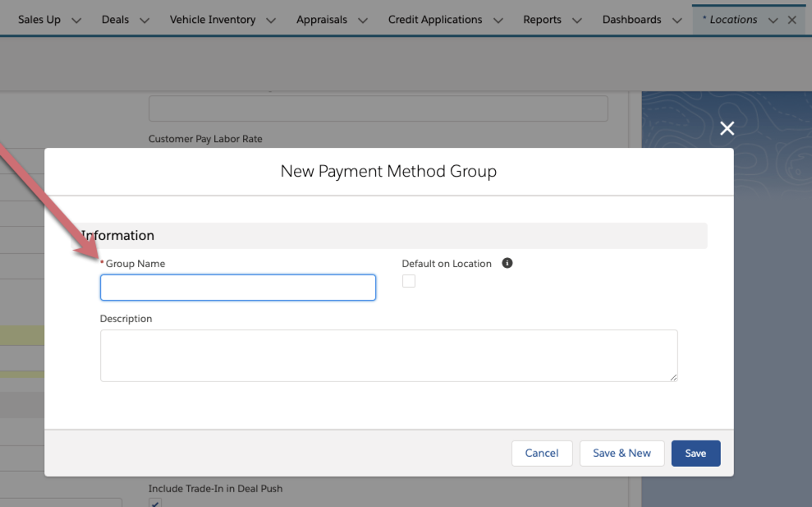Image resolution: width=812 pixels, height=507 pixels.
Task: Click the blue Save button
Action: 695,453
